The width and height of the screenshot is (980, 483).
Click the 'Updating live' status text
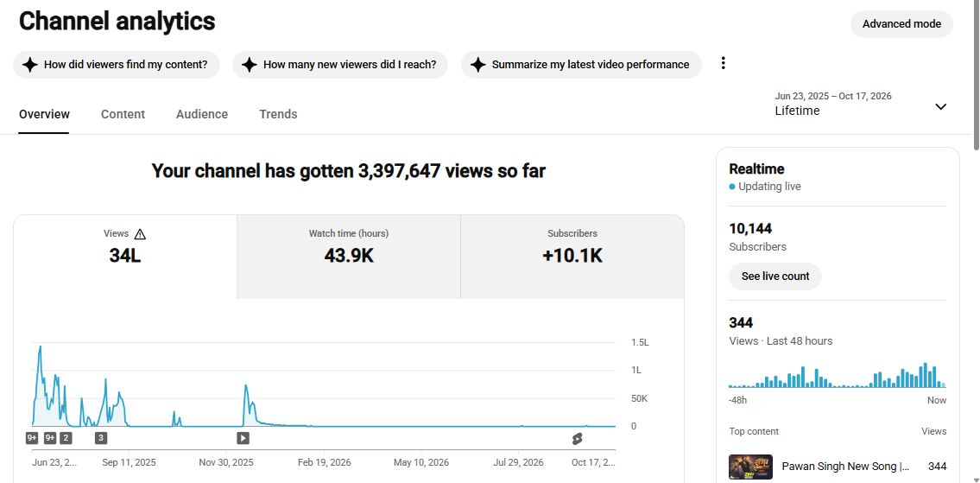coord(768,187)
